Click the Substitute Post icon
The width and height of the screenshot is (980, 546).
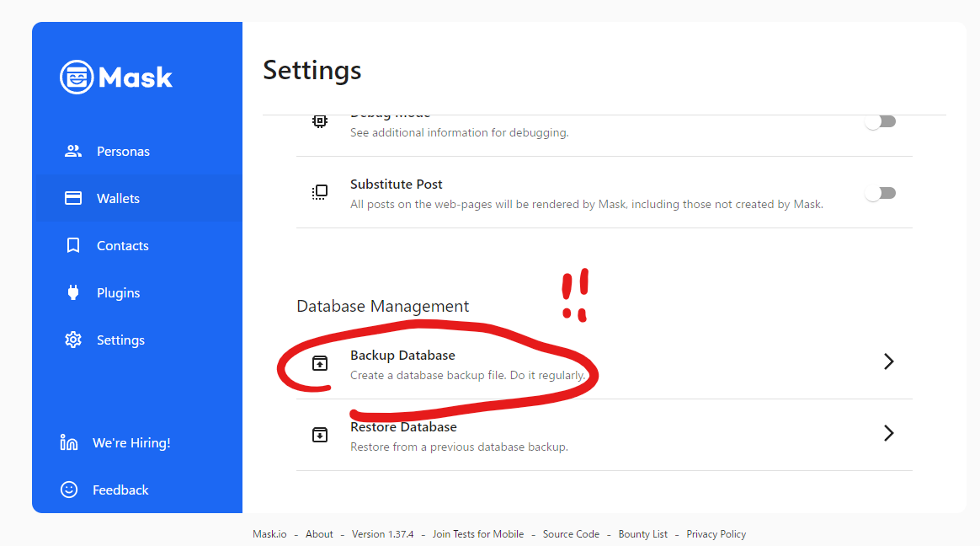[319, 192]
